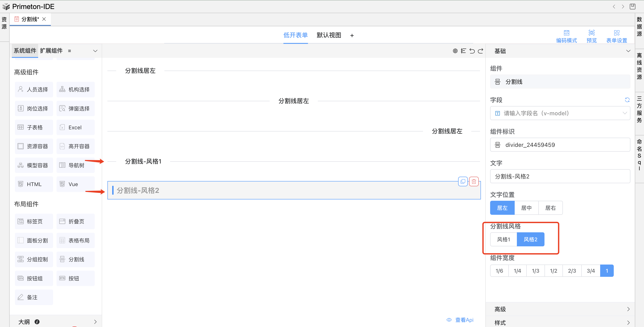Switch divider style to 风格1
Image resolution: width=644 pixels, height=327 pixels.
503,239
